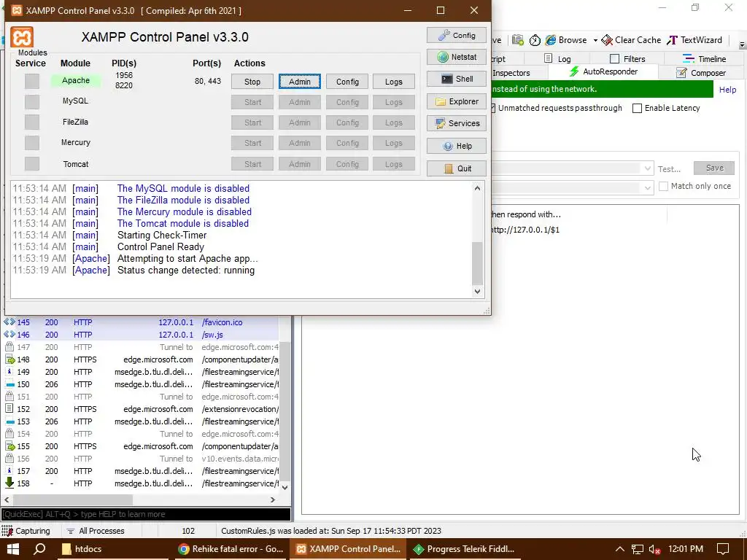This screenshot has height=560, width=747.
Task: Switch to Fiddler Log tab
Action: [557, 58]
